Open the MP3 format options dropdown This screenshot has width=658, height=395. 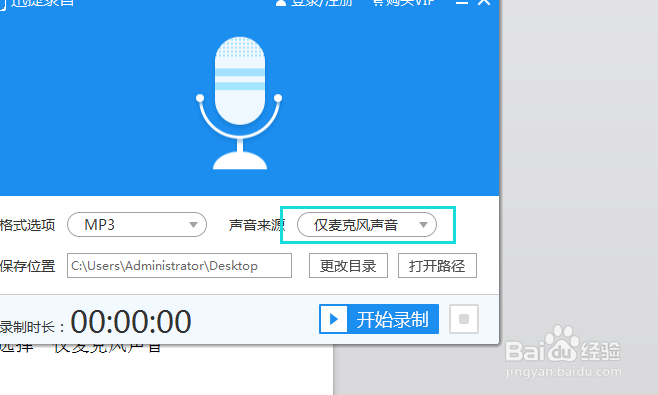(137, 225)
